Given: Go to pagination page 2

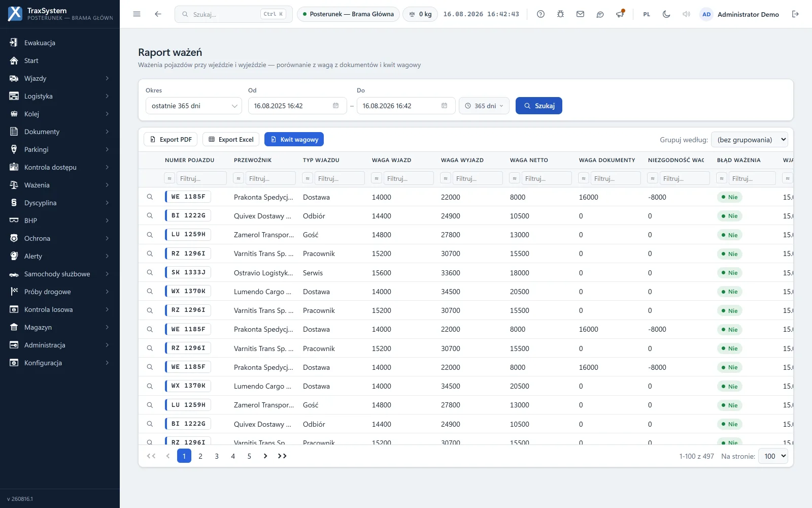Looking at the screenshot, I should [200, 456].
